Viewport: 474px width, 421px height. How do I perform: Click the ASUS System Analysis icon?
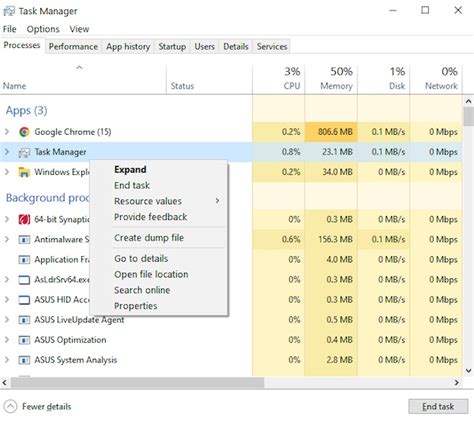[24, 360]
